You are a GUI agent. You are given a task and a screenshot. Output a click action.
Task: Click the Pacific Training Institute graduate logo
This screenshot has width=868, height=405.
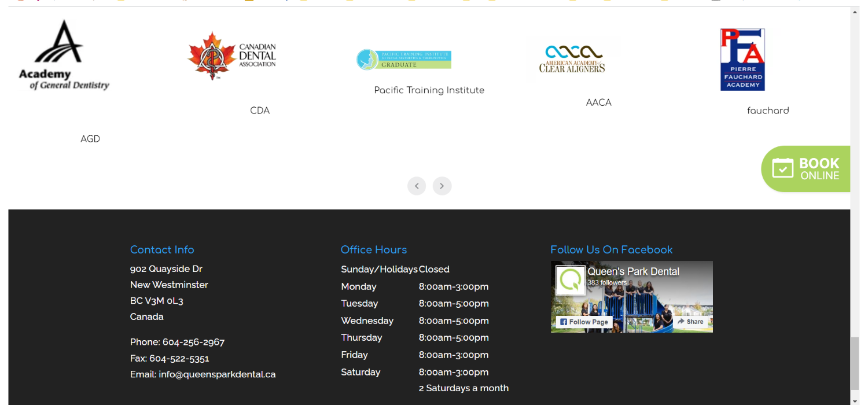coord(404,60)
